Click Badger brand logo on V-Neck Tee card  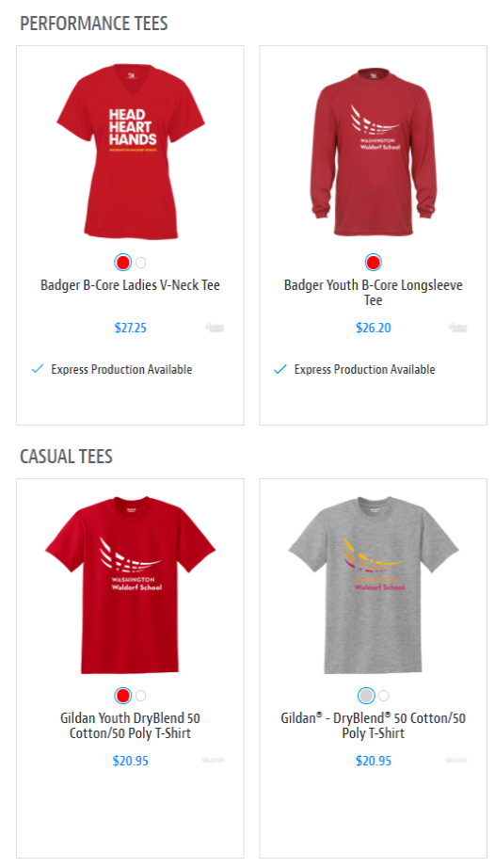[215, 328]
